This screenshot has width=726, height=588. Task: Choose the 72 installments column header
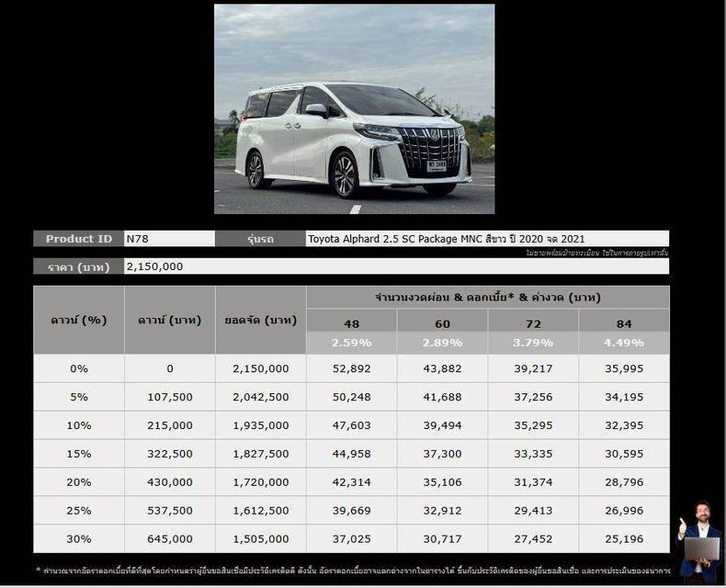point(533,323)
